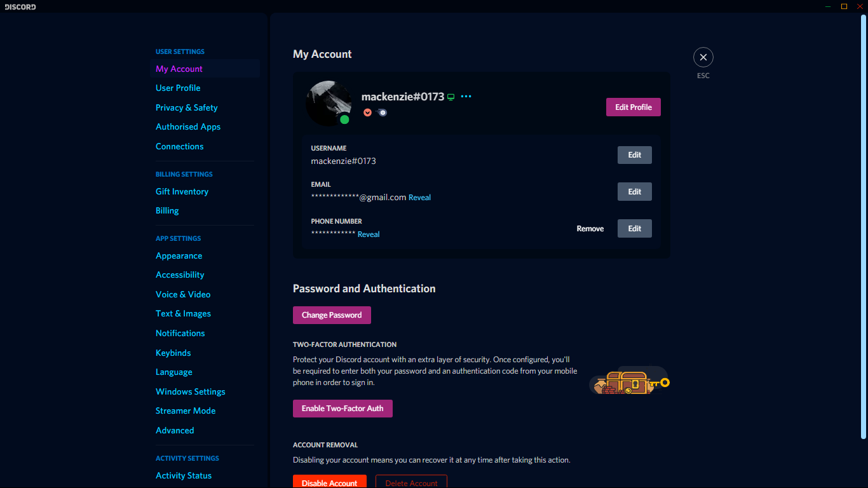Go to Notifications settings
This screenshot has height=488, width=868.
pos(205,333)
